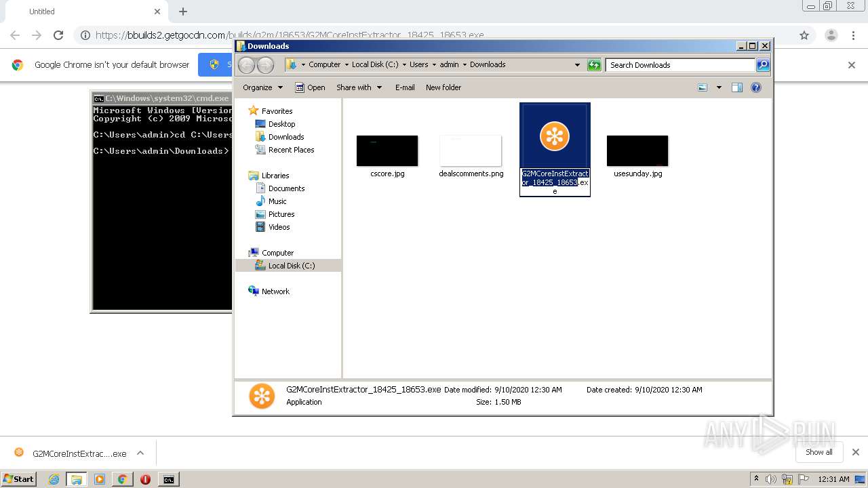Click Computer in breadcrumb path
The height and width of the screenshot is (488, 868).
pos(324,64)
